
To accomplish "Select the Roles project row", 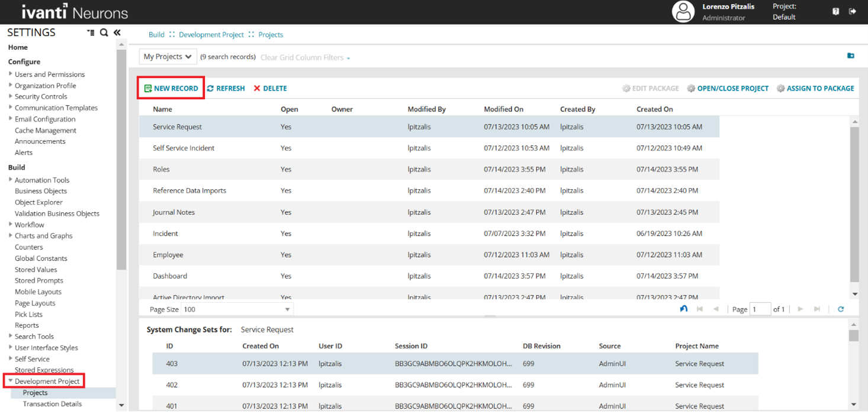I will tap(429, 169).
